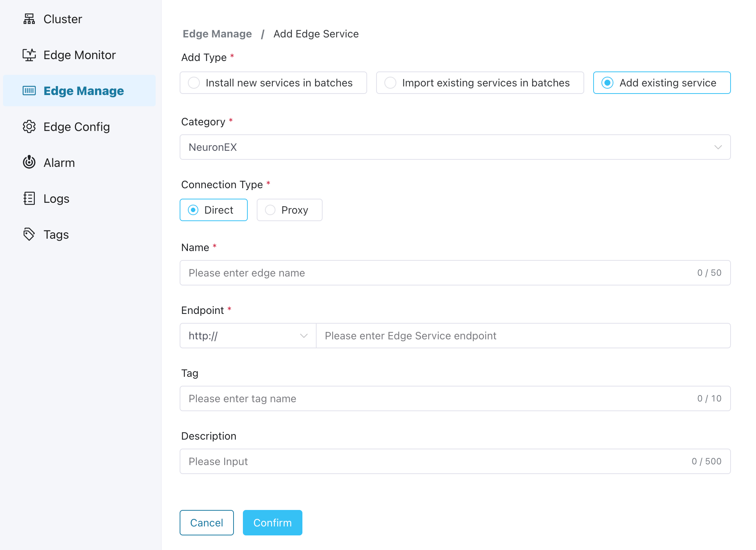
Task: Click the Tags label icon
Action: point(29,235)
